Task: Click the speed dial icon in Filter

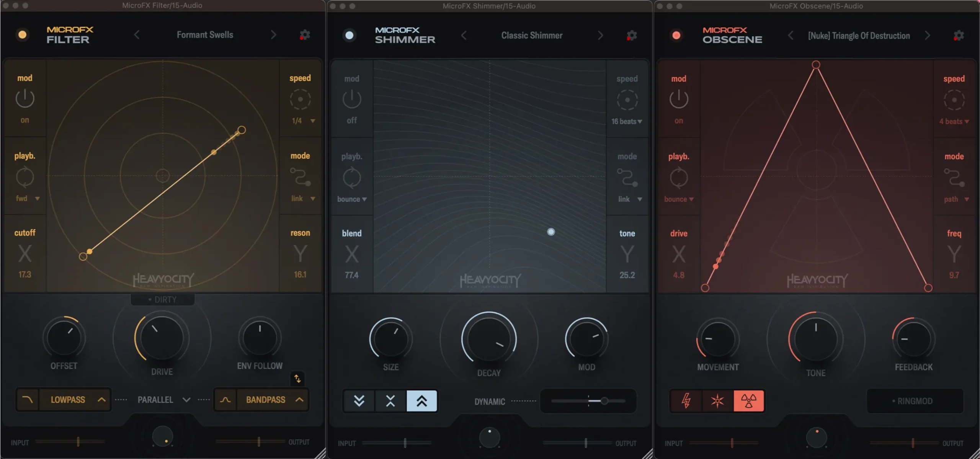Action: tap(300, 99)
